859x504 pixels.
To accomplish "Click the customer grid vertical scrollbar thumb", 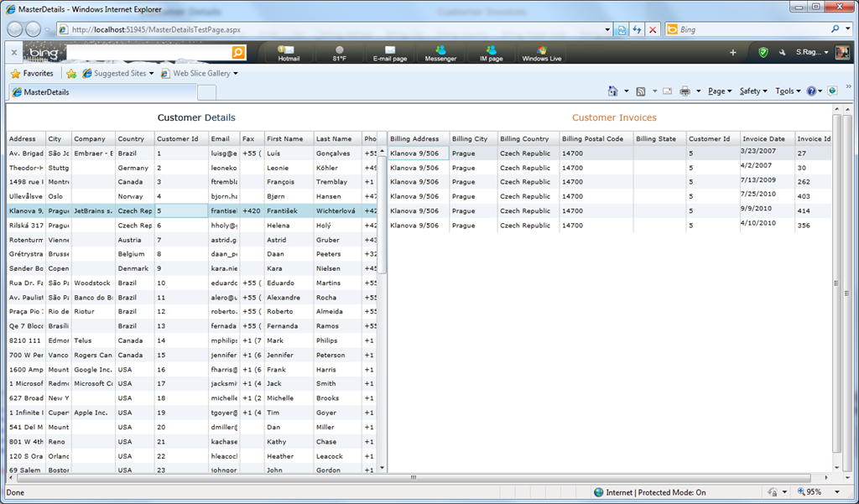I will coord(382,214).
